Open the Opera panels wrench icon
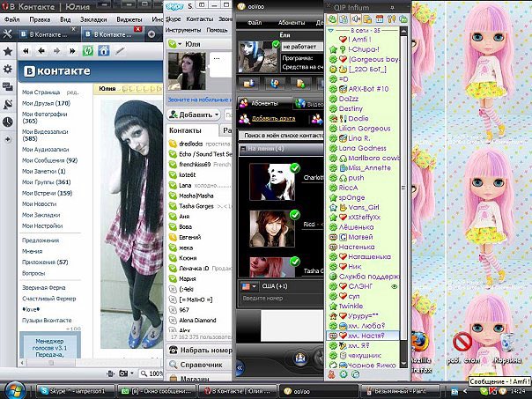This screenshot has height=399, width=532. (x=7, y=34)
